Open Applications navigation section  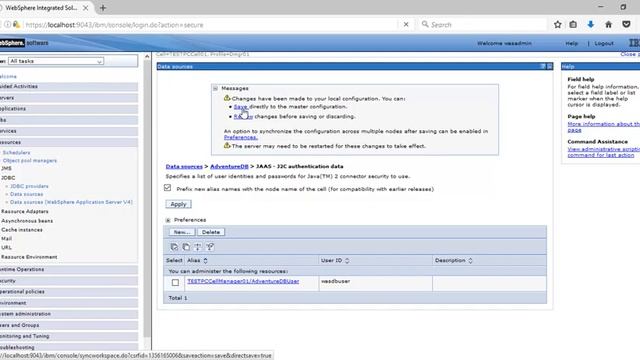tap(69, 109)
